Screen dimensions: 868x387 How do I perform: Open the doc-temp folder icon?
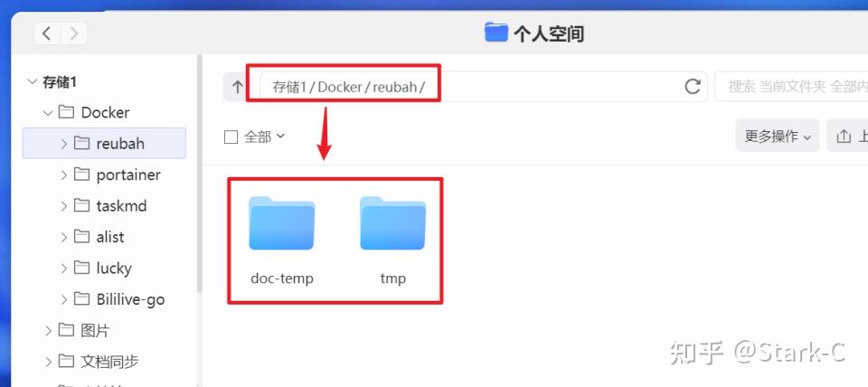tap(282, 223)
